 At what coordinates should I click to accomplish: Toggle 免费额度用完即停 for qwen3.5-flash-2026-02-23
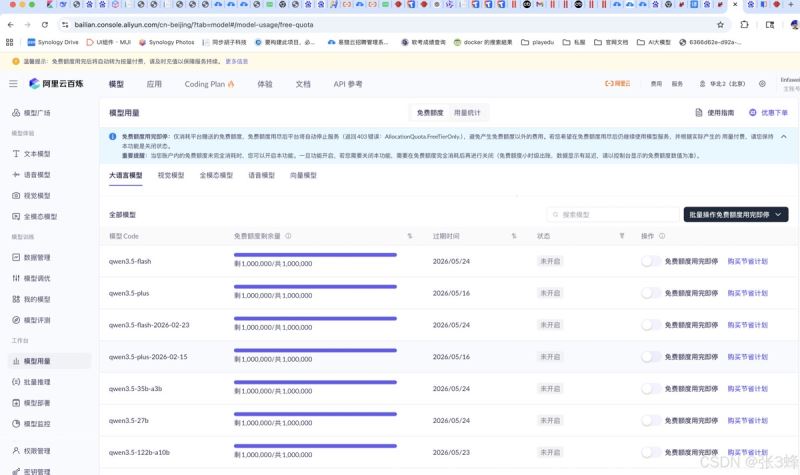click(x=651, y=325)
